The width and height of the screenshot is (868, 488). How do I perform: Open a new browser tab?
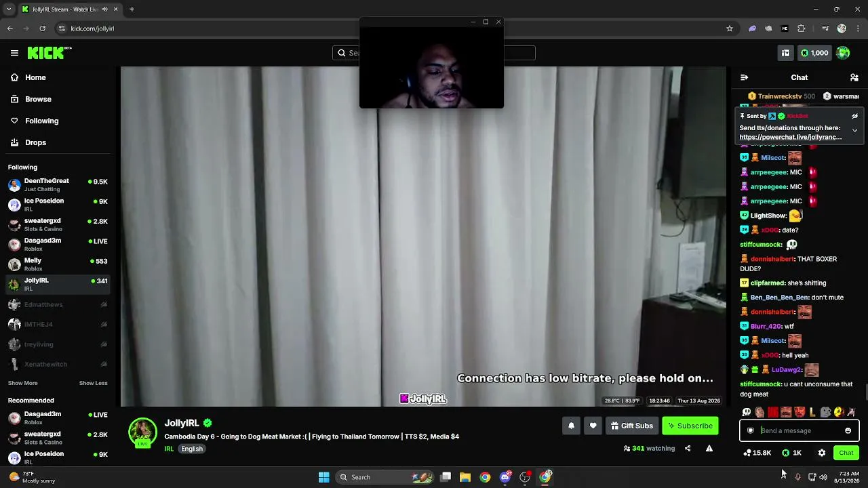click(x=132, y=9)
